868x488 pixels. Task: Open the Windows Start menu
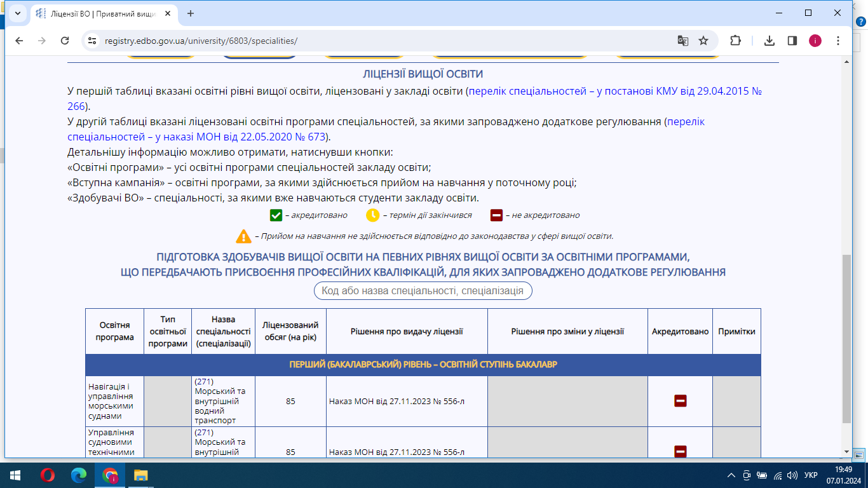(15, 475)
